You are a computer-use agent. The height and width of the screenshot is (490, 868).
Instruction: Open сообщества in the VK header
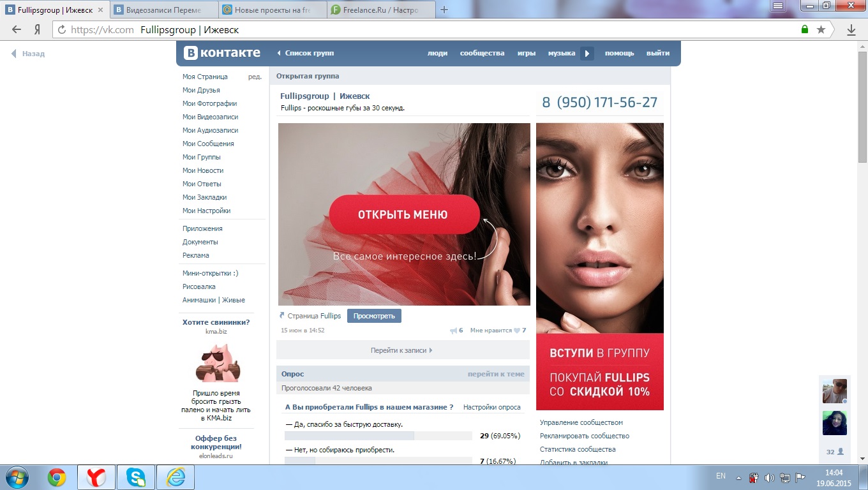[x=482, y=54]
